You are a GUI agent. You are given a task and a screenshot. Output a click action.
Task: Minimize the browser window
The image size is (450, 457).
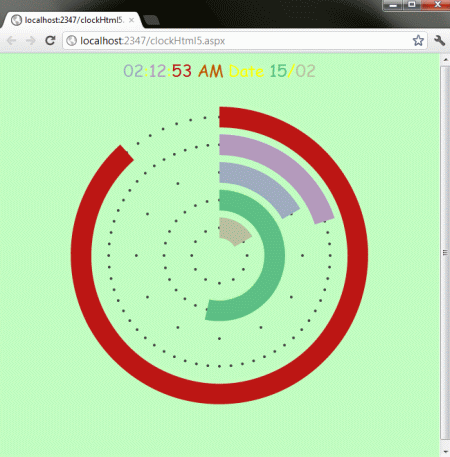[393, 5]
